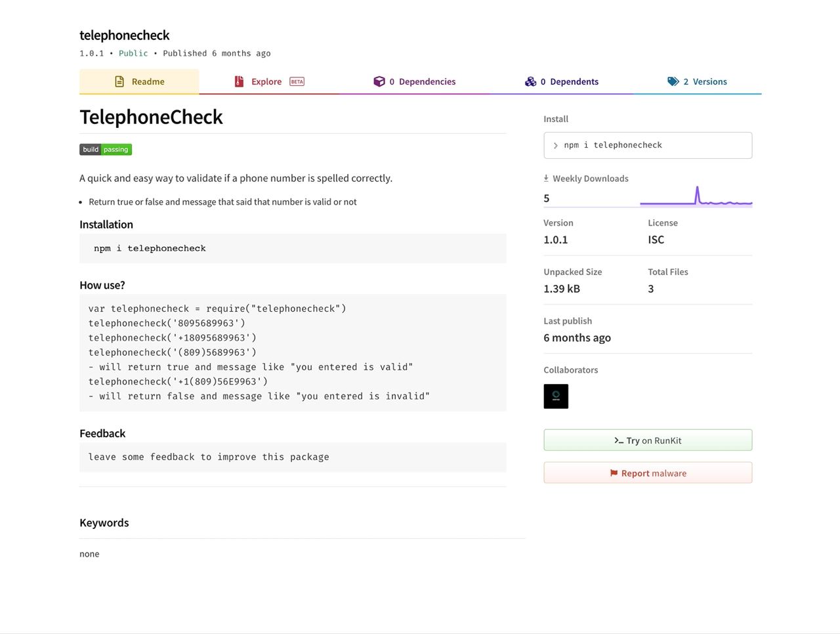The height and width of the screenshot is (634, 840).
Task: Click the RunKit terminal prompt icon
Action: tap(618, 440)
